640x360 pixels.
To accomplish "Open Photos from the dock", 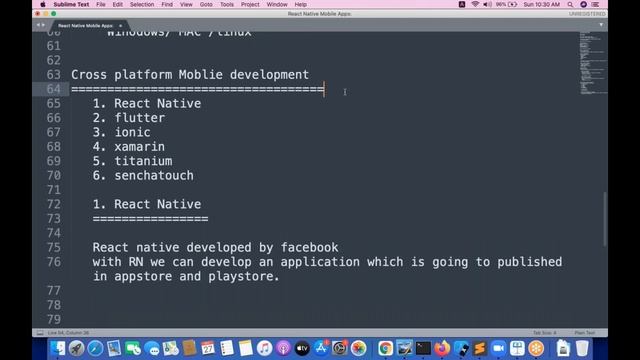I will coord(358,348).
